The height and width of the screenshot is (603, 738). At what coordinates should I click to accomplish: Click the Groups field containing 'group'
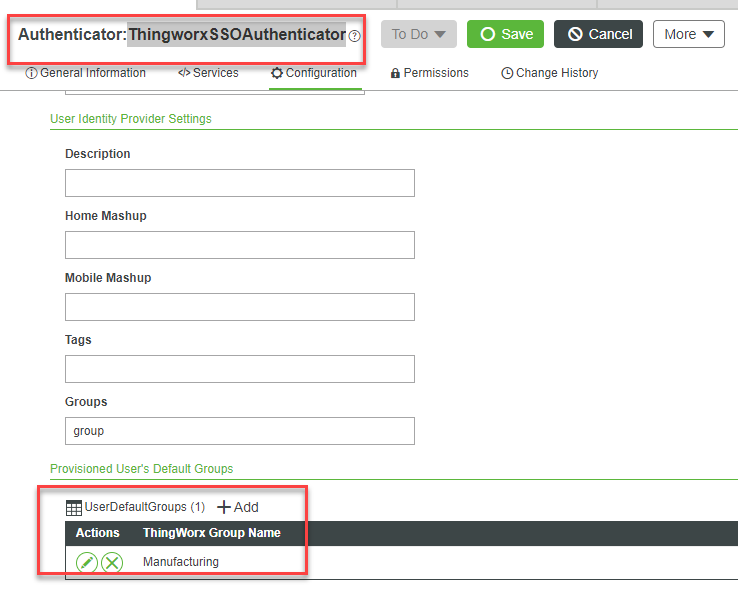pyautogui.click(x=240, y=431)
